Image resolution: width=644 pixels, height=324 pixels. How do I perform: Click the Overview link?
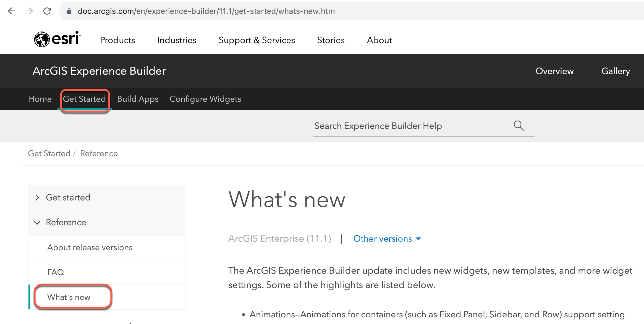554,71
